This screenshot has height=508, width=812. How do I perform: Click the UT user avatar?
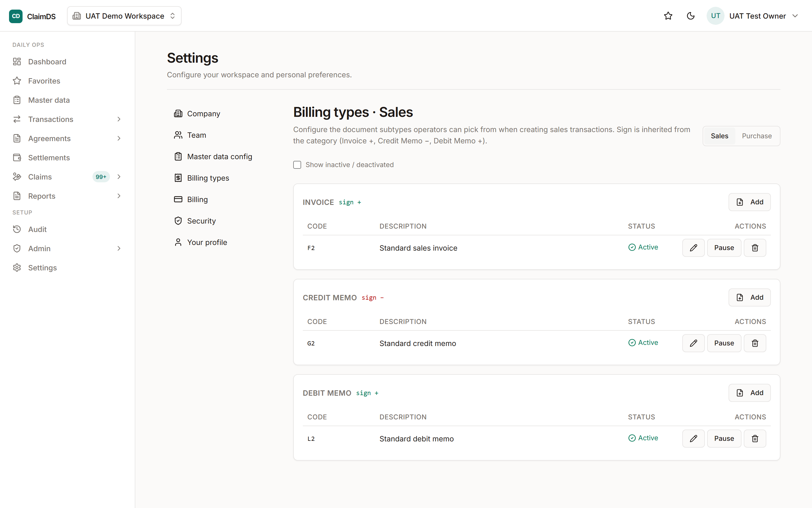coord(715,16)
